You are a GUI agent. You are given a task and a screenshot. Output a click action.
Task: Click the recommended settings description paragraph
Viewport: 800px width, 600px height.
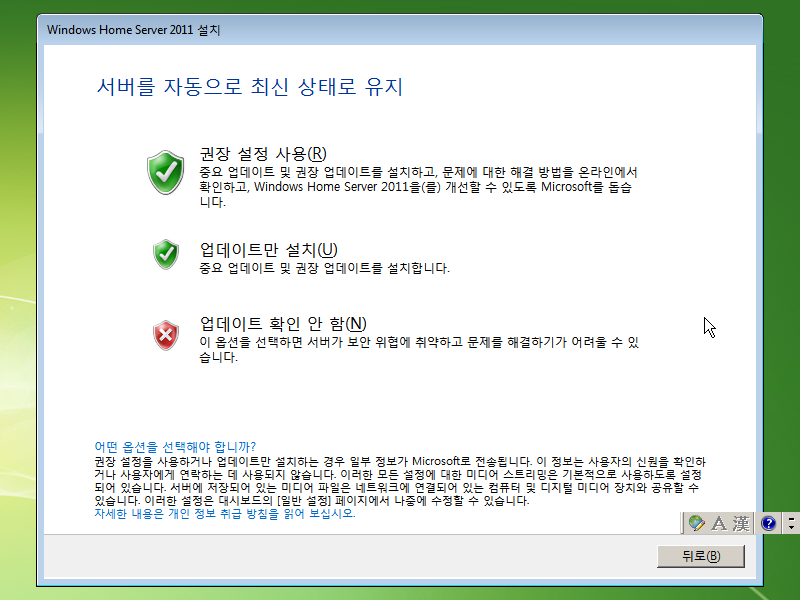click(x=418, y=187)
